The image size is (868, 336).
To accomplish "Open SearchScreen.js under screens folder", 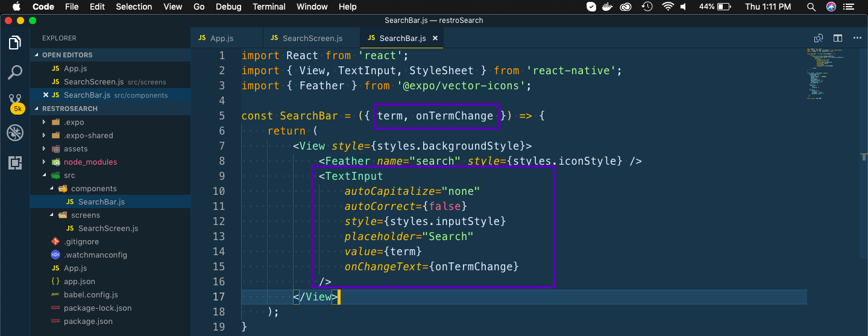I will (x=110, y=228).
